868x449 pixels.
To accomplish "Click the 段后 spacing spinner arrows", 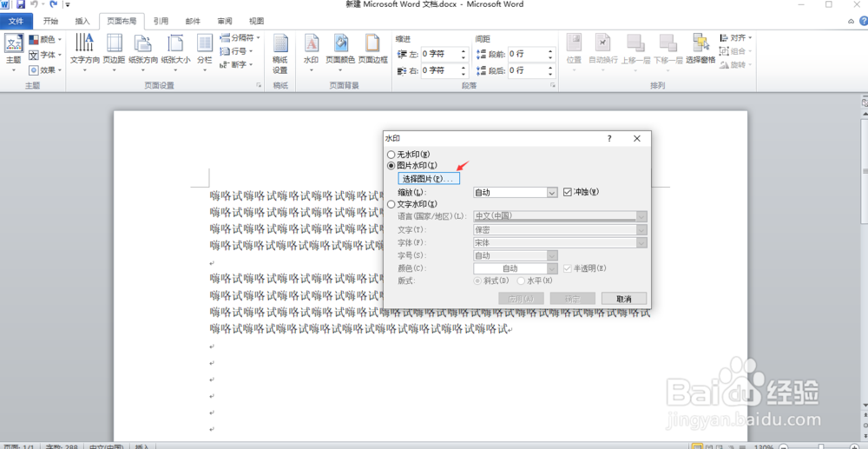I will coord(551,71).
